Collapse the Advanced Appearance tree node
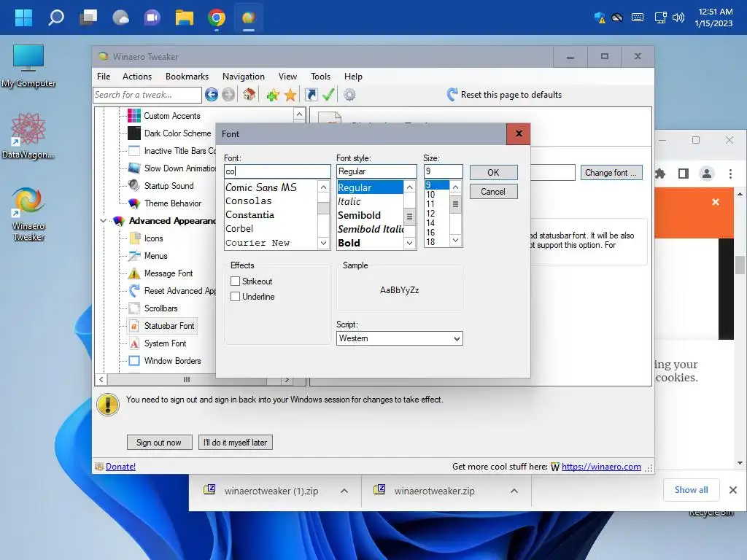 click(103, 221)
